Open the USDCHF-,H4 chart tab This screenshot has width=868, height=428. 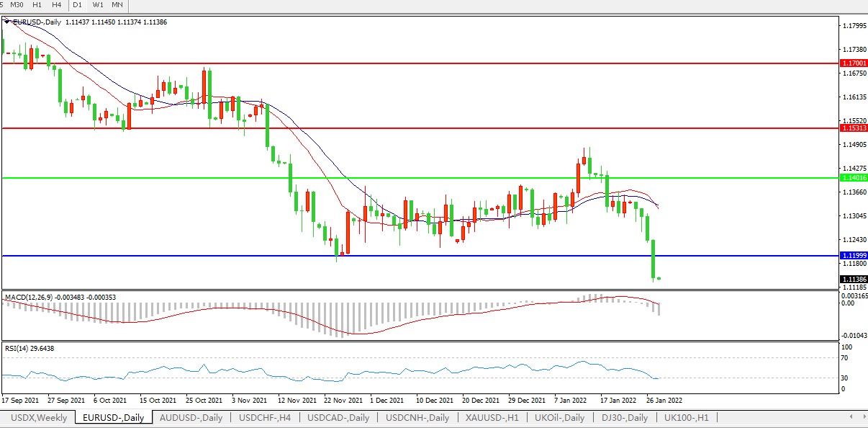[x=265, y=418]
